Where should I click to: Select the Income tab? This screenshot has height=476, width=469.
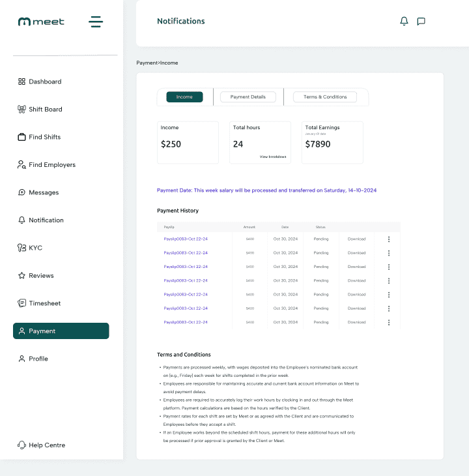pyautogui.click(x=184, y=97)
